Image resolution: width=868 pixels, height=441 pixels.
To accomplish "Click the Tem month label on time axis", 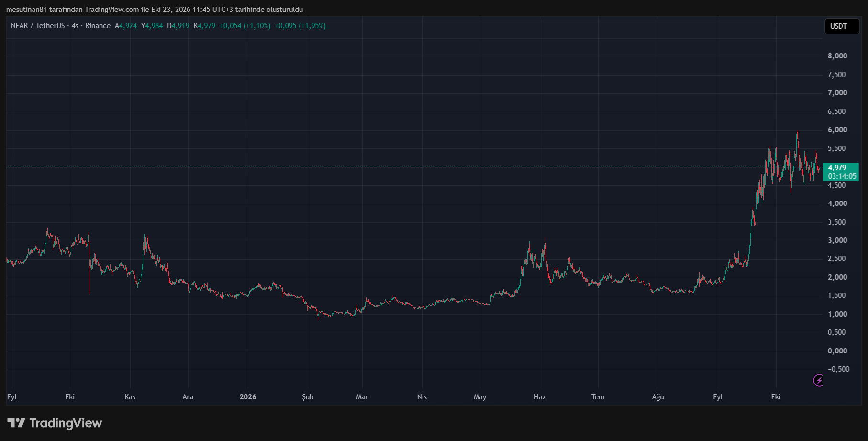I will 598,397.
